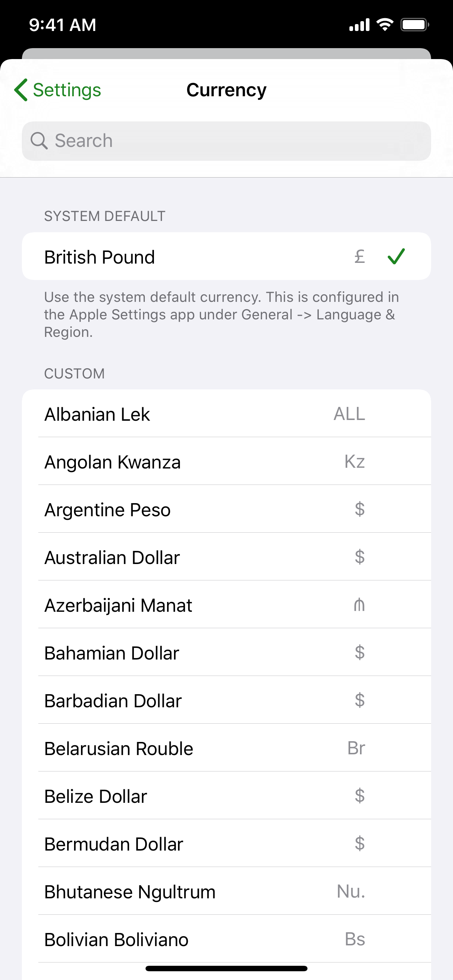
Task: Tap the cellular signal bars icon
Action: click(359, 25)
